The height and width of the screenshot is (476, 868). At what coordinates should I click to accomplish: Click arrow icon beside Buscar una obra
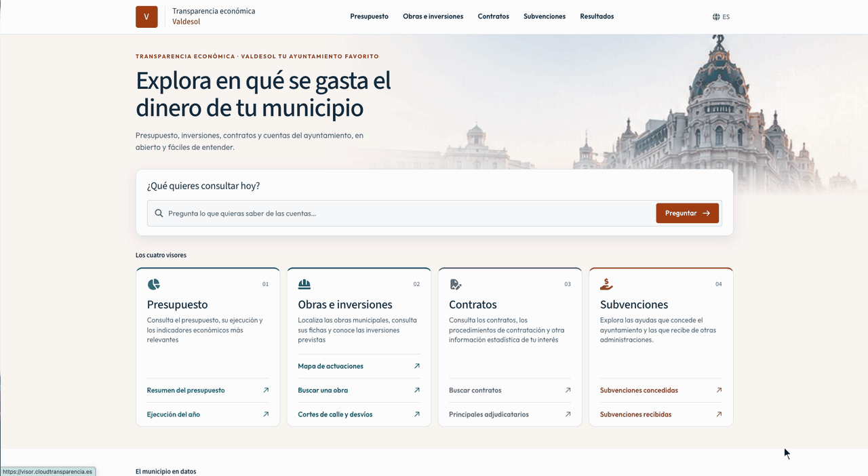click(x=417, y=390)
